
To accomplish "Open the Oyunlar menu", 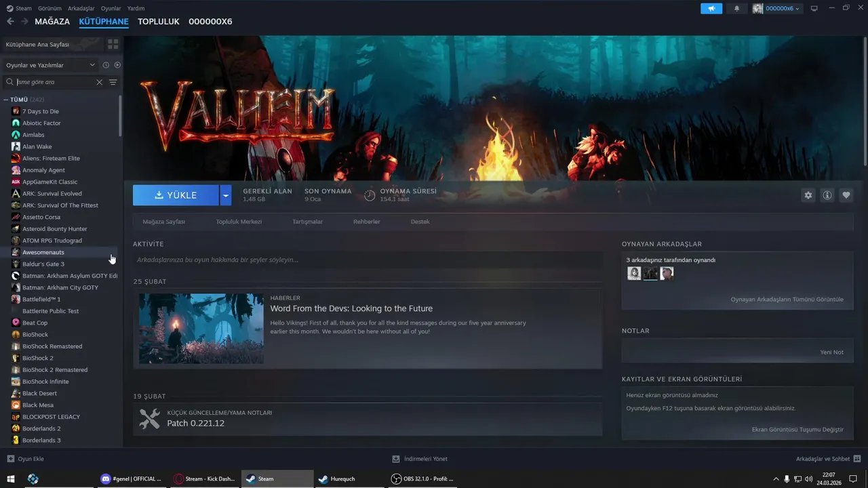I will 111,8.
